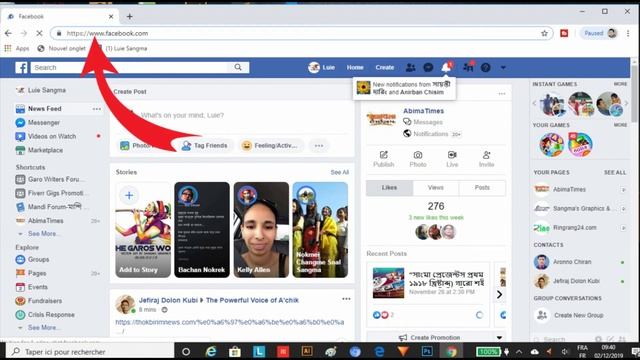Viewport: 640px width, 360px height.
Task: Open Fiverr Gigs Promotion shortcut
Action: click(50, 193)
